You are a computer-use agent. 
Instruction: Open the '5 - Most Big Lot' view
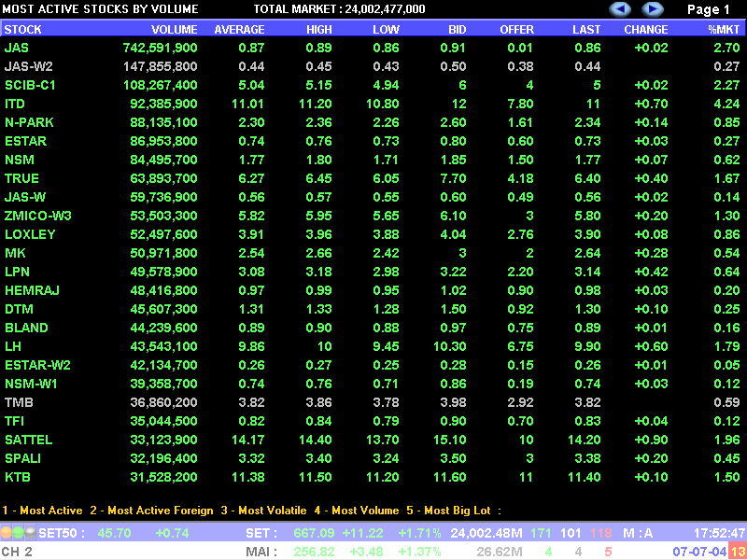448,511
